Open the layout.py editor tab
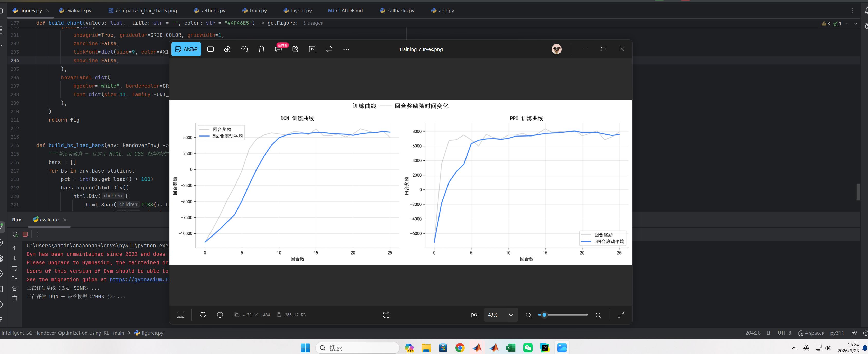868x354 pixels. pos(298,11)
